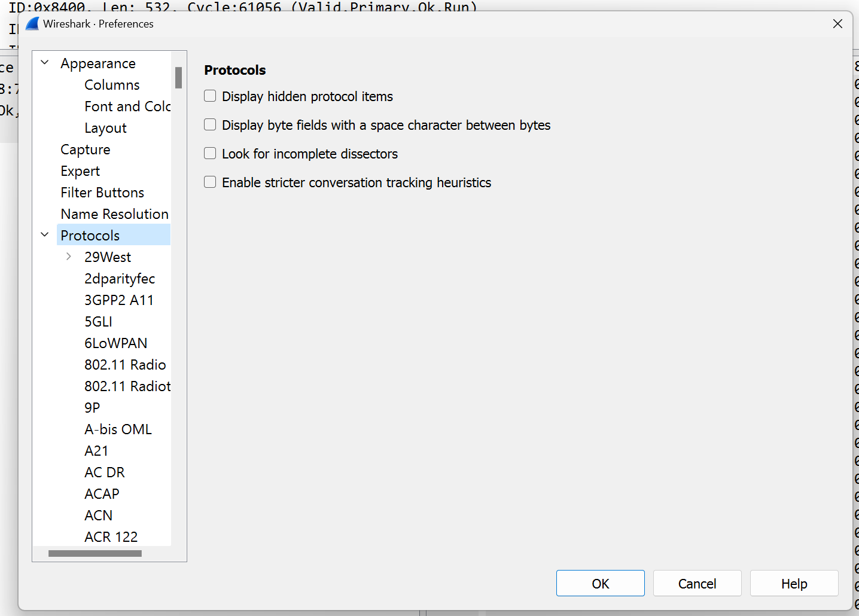Select the 802.11 Radio protocol
The width and height of the screenshot is (859, 616).
pyautogui.click(x=125, y=365)
